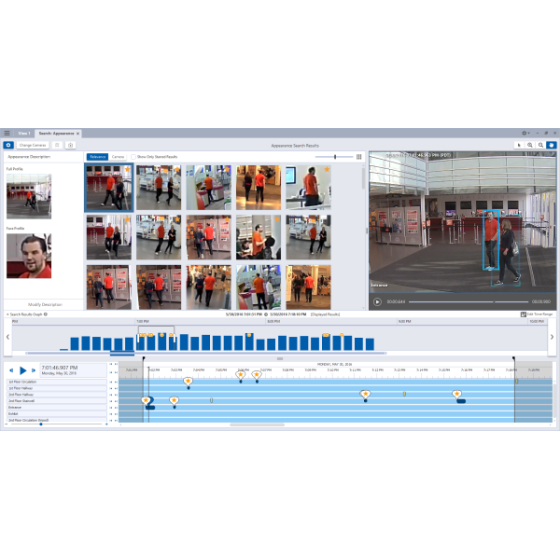Step forward one frame in timeline
The height and width of the screenshot is (560, 560).
click(34, 370)
